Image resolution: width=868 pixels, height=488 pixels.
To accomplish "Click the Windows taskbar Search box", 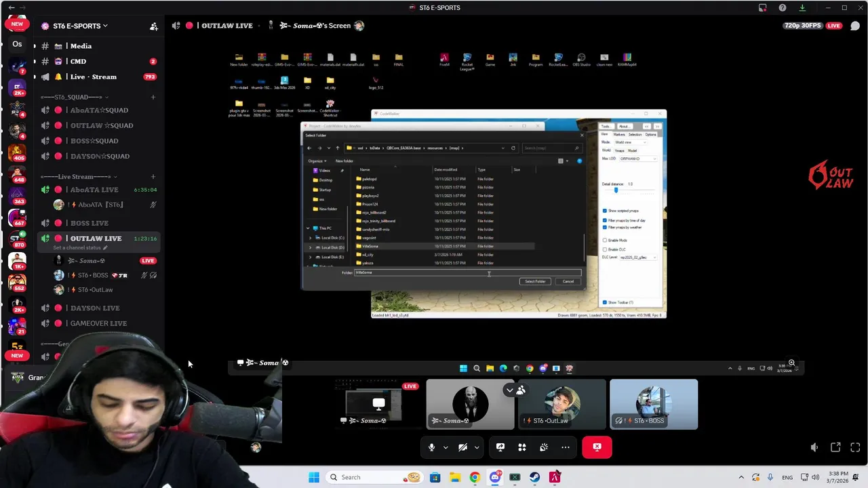I will click(373, 477).
